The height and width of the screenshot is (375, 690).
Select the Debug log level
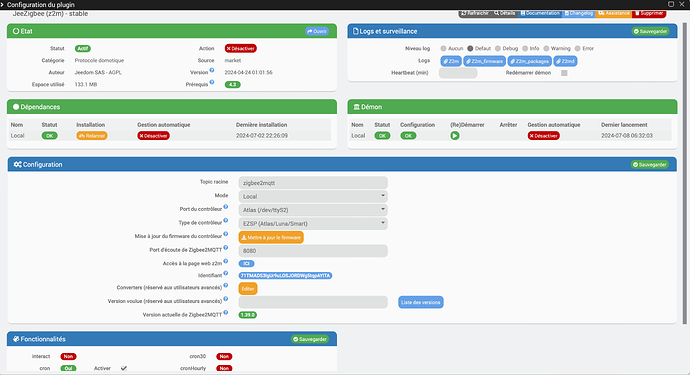pos(498,48)
